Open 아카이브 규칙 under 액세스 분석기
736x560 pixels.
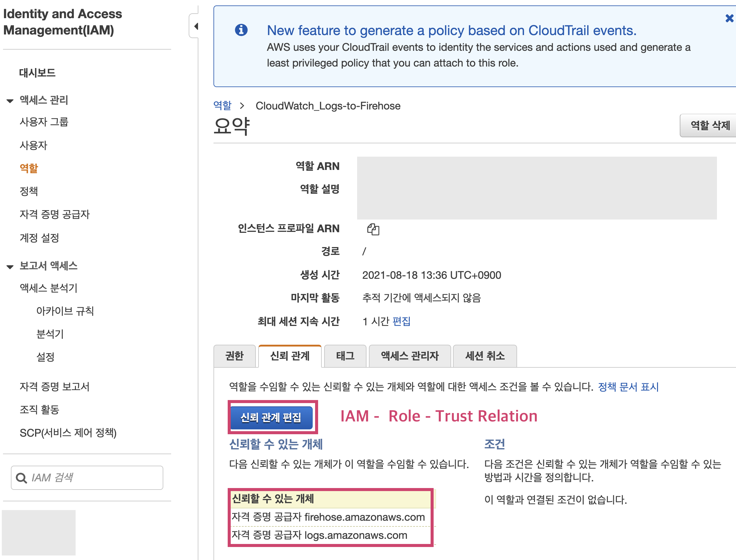(65, 311)
